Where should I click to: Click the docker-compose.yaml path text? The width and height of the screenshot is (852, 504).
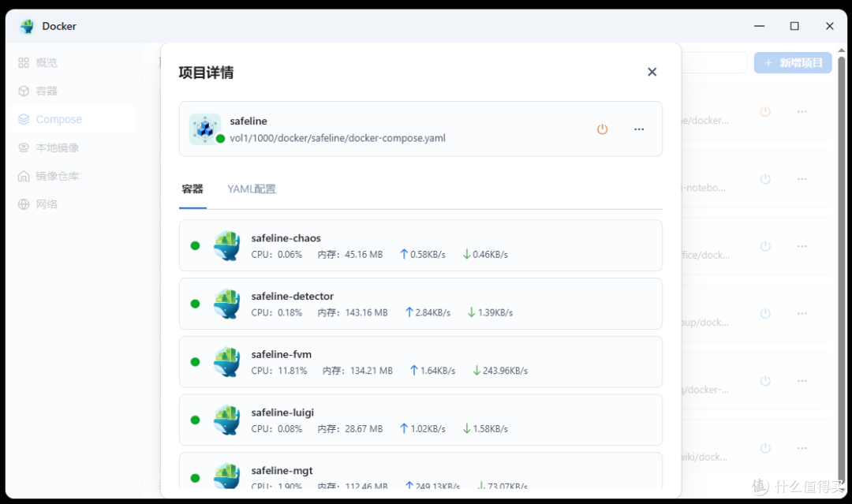(338, 138)
